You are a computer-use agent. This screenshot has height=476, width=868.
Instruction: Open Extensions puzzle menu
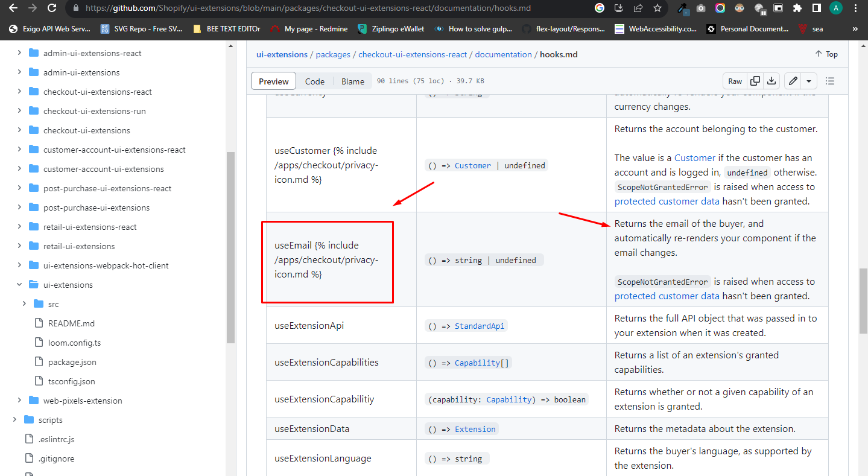(x=797, y=8)
